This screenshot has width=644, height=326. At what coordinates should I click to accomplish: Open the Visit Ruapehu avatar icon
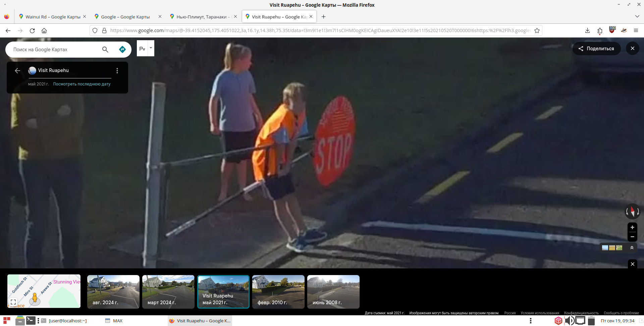coord(32,70)
